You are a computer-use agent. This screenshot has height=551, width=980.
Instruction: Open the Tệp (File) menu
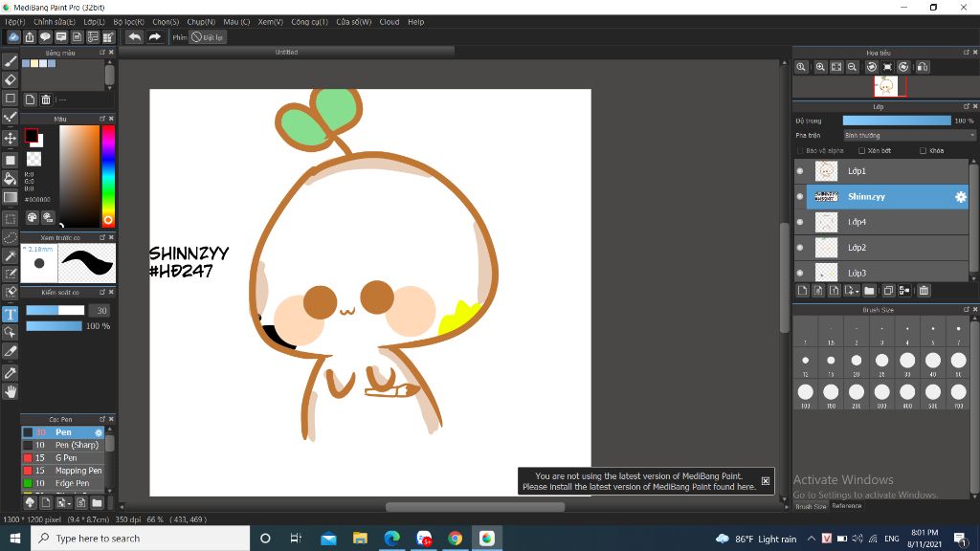pos(14,22)
